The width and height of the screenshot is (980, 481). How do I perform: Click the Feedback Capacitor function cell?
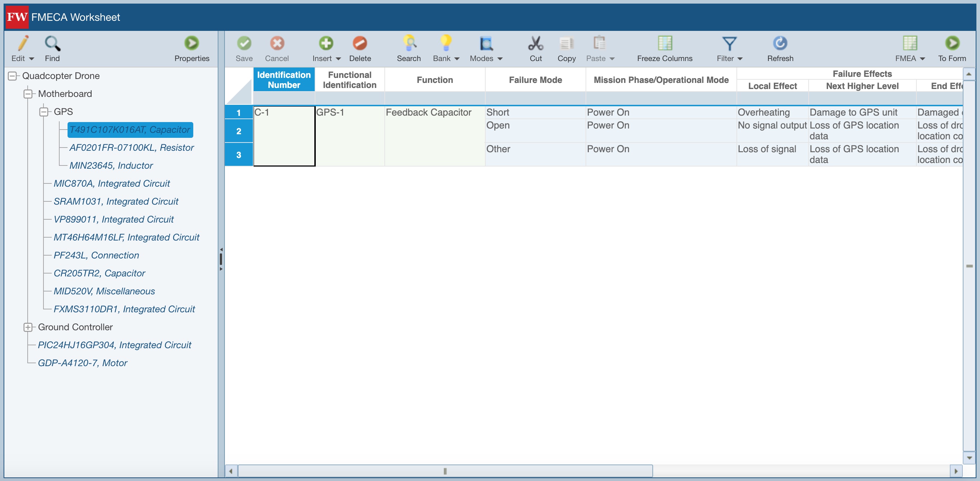435,136
